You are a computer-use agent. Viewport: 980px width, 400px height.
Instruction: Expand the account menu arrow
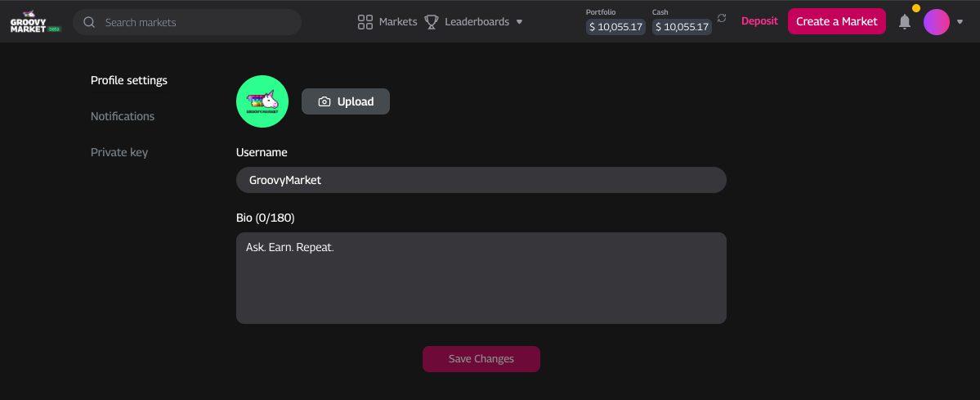tap(960, 22)
